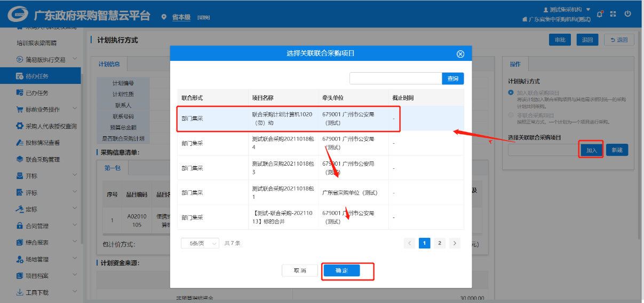The image size is (644, 303).
Task: Select 加入联合采购项目 radio option
Action: (x=511, y=92)
